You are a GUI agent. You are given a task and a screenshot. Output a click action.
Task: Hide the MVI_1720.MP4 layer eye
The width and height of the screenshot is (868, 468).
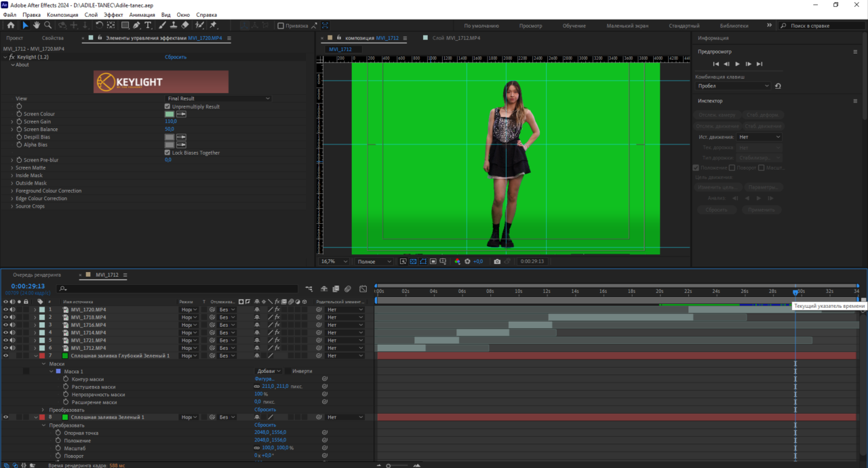(x=5, y=309)
